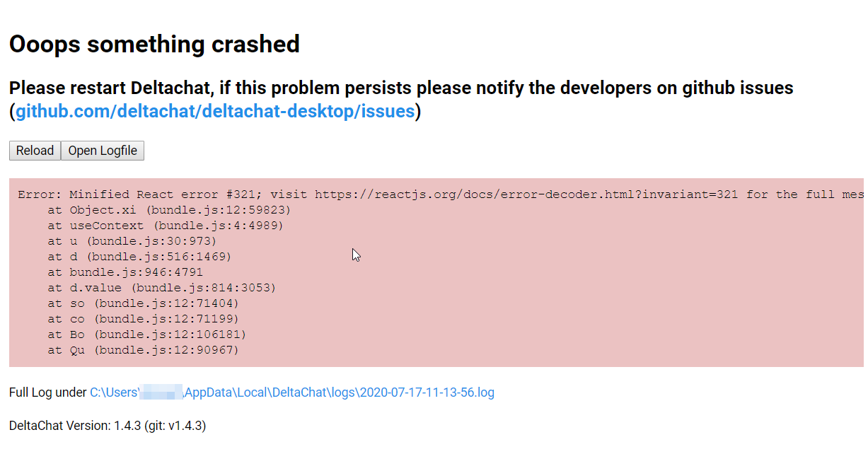Open the github.com/deltachat/deltachat-desktop/issues link

click(215, 111)
